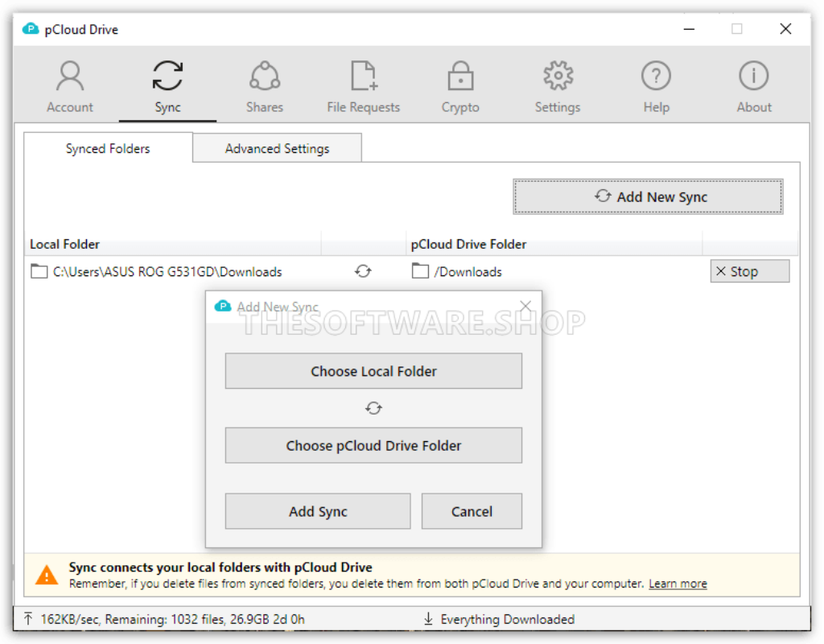
Task: Open the About info section
Action: 754,87
